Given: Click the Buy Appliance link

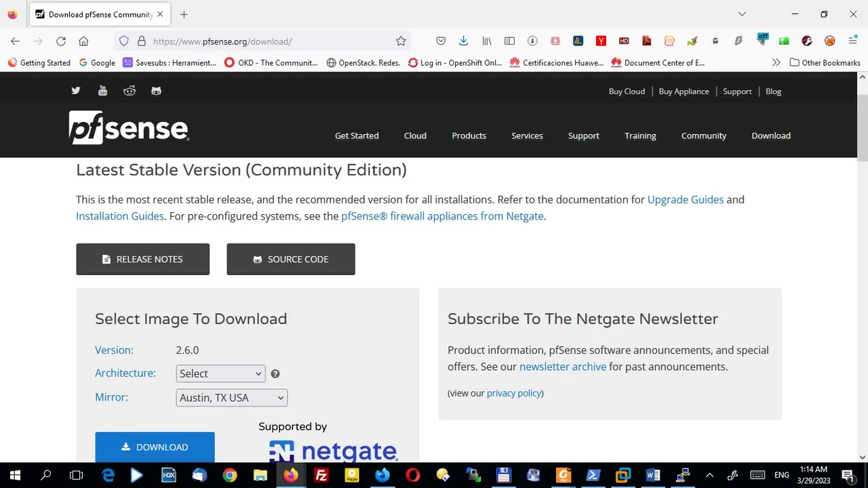Looking at the screenshot, I should 684,91.
